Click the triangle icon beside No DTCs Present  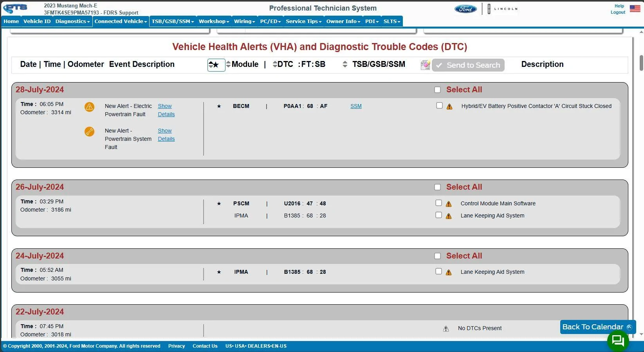[446, 329]
